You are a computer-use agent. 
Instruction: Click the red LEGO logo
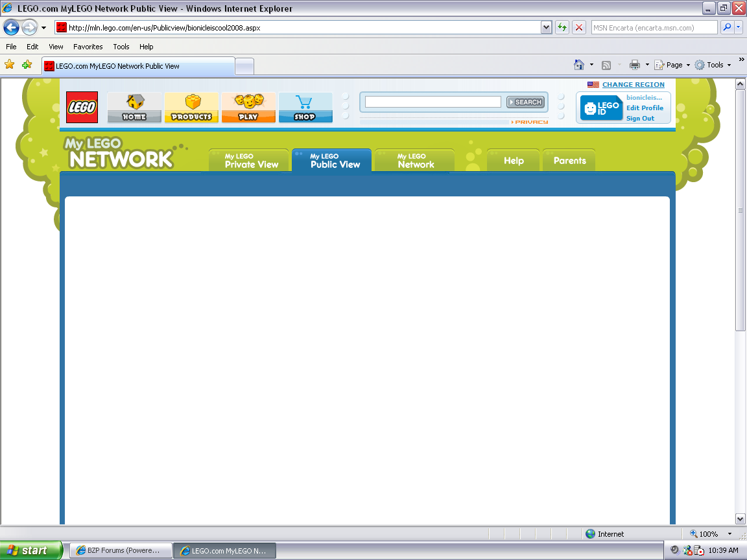coord(82,107)
